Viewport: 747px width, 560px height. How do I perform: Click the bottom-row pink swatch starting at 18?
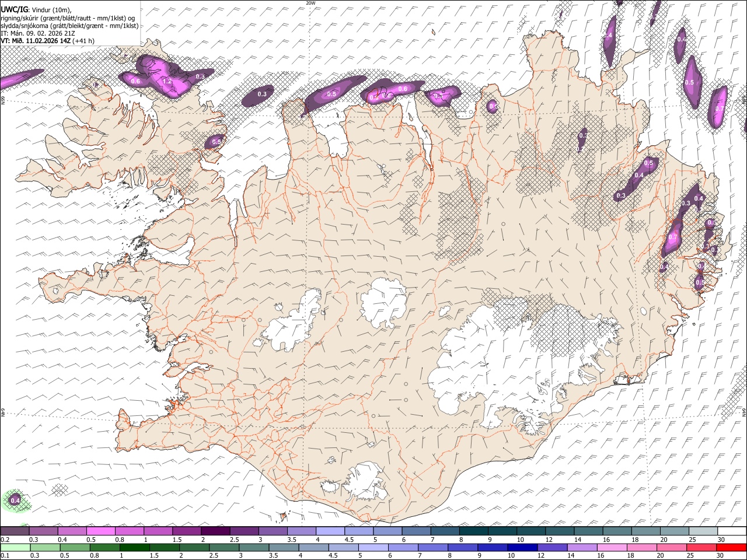pyautogui.click(x=643, y=547)
